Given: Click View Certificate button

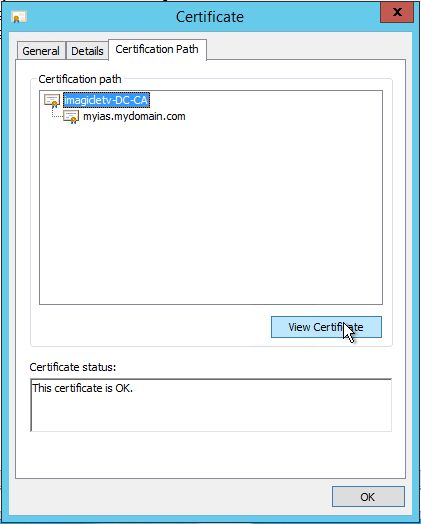Looking at the screenshot, I should (x=326, y=327).
